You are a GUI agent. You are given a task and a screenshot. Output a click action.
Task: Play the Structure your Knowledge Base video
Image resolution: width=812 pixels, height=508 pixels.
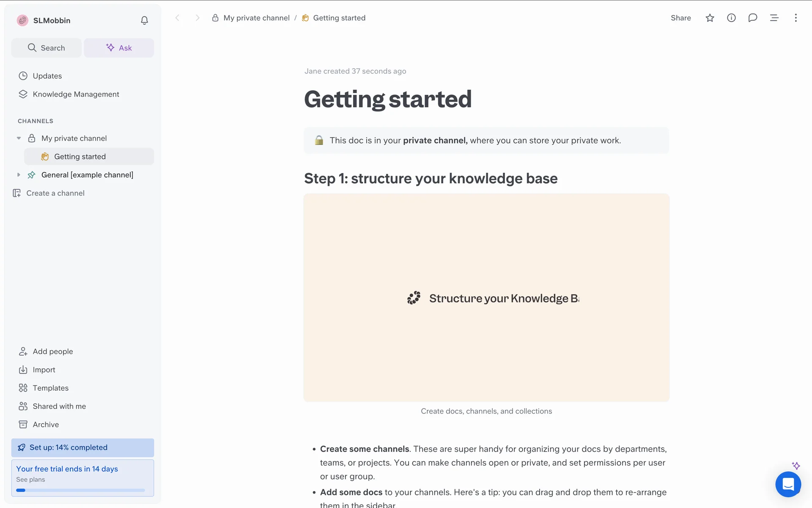pos(486,298)
